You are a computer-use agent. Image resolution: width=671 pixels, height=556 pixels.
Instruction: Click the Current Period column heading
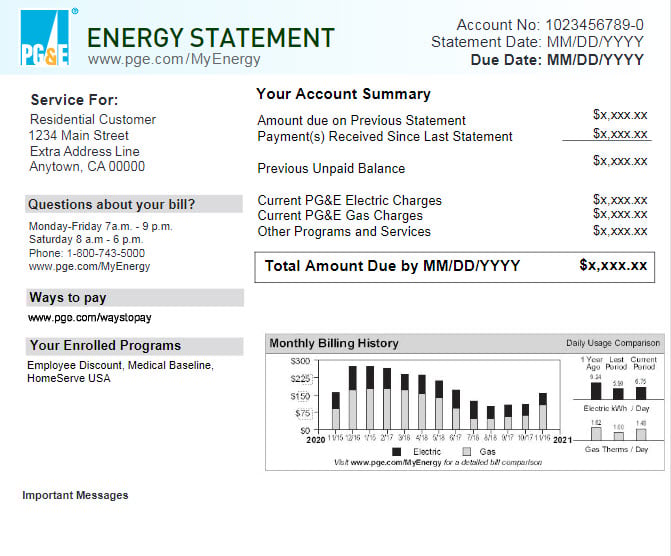point(643,363)
